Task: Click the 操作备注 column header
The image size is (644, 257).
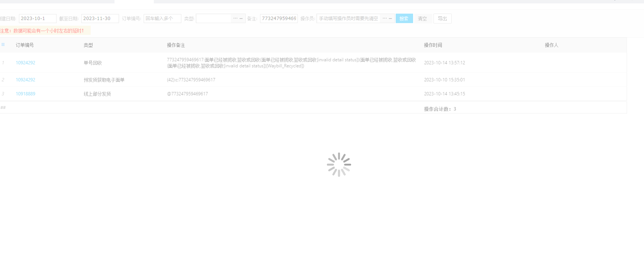Action: coord(176,45)
